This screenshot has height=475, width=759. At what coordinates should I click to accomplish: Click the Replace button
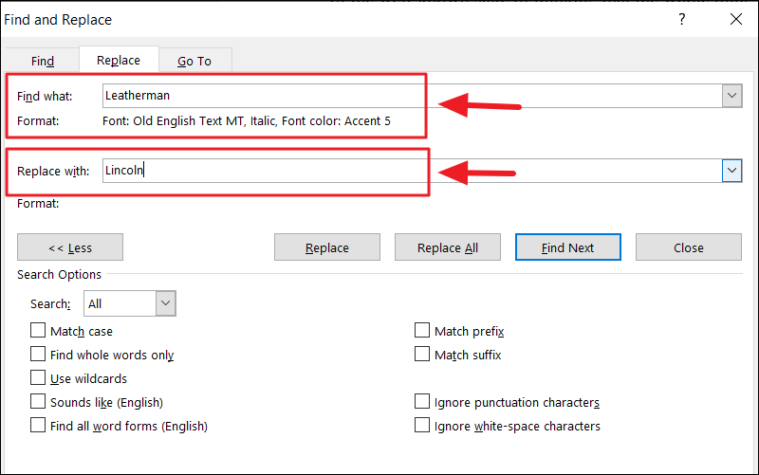(x=327, y=247)
